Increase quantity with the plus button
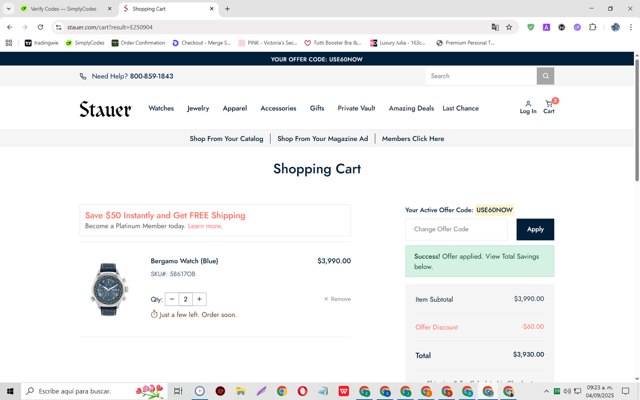The height and width of the screenshot is (400, 640). pyautogui.click(x=199, y=299)
